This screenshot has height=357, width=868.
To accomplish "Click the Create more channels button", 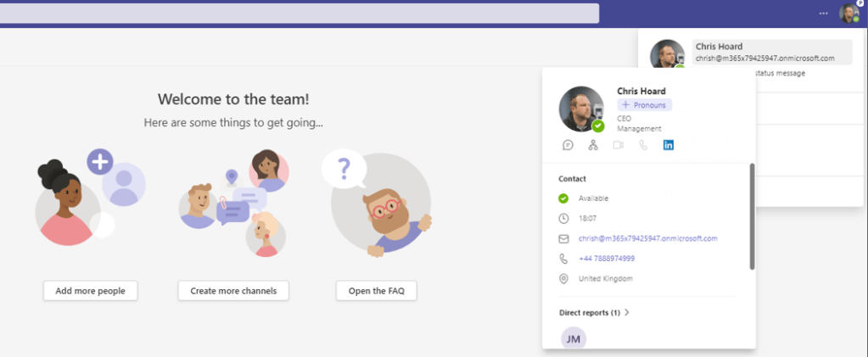I will (233, 291).
